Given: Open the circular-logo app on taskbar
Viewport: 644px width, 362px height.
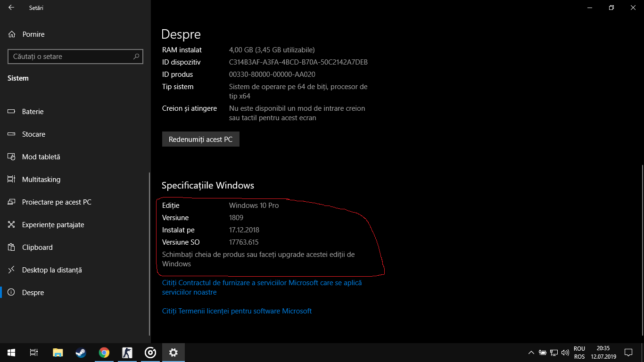Looking at the screenshot, I should pyautogui.click(x=150, y=353).
